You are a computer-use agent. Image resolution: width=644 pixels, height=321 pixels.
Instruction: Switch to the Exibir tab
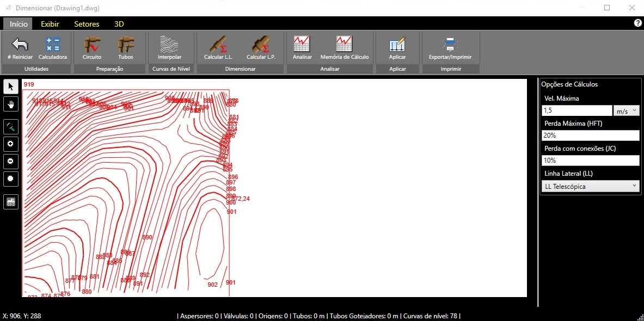point(50,24)
